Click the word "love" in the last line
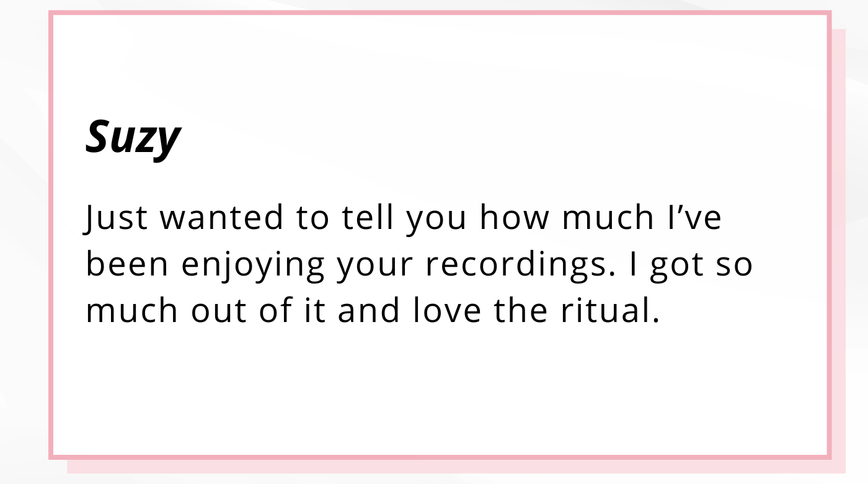 [x=446, y=311]
